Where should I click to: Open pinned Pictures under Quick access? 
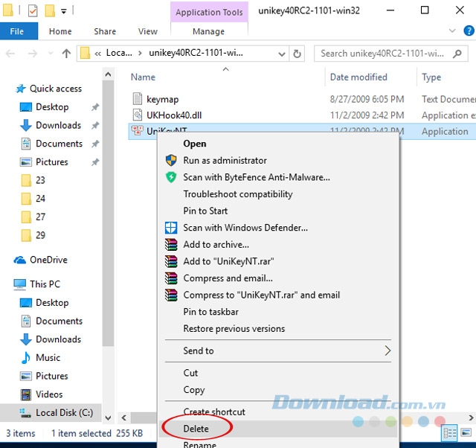pyautogui.click(x=52, y=162)
